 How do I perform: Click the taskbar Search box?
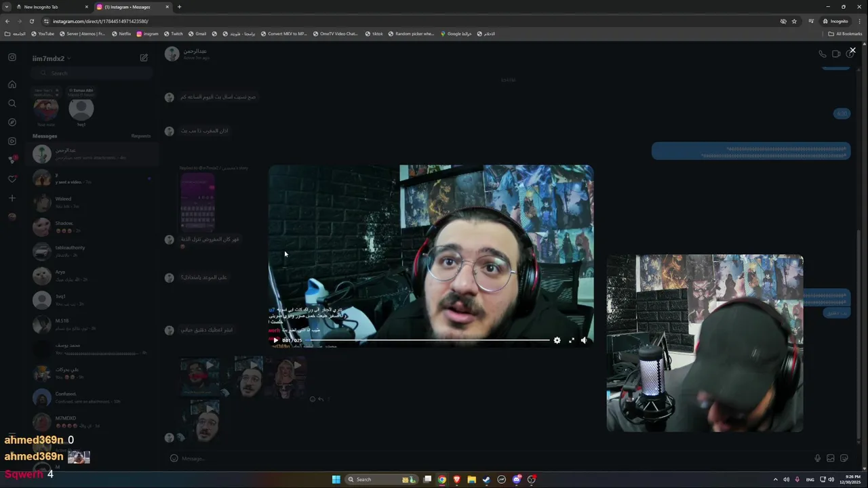coord(380,479)
